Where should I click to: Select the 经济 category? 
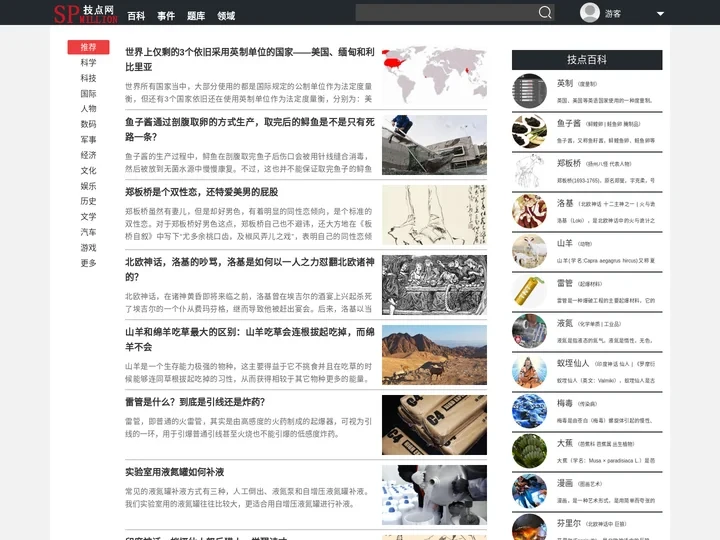(88, 155)
